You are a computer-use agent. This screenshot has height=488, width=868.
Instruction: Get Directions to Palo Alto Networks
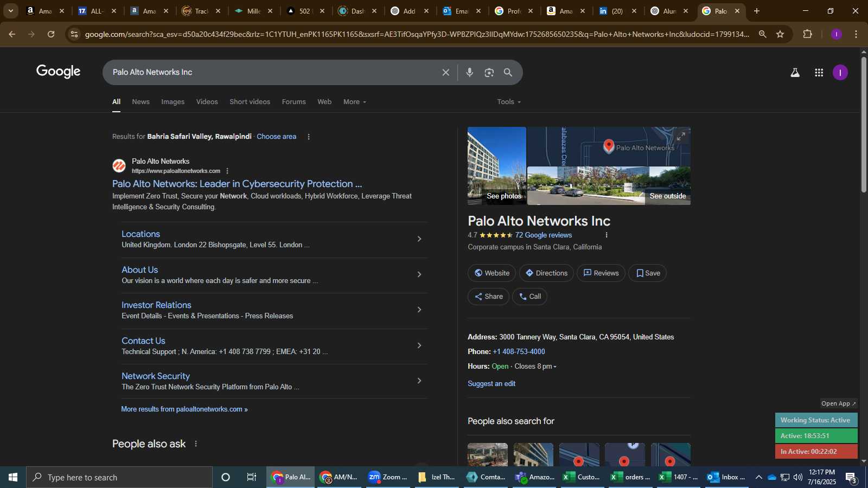coord(546,273)
